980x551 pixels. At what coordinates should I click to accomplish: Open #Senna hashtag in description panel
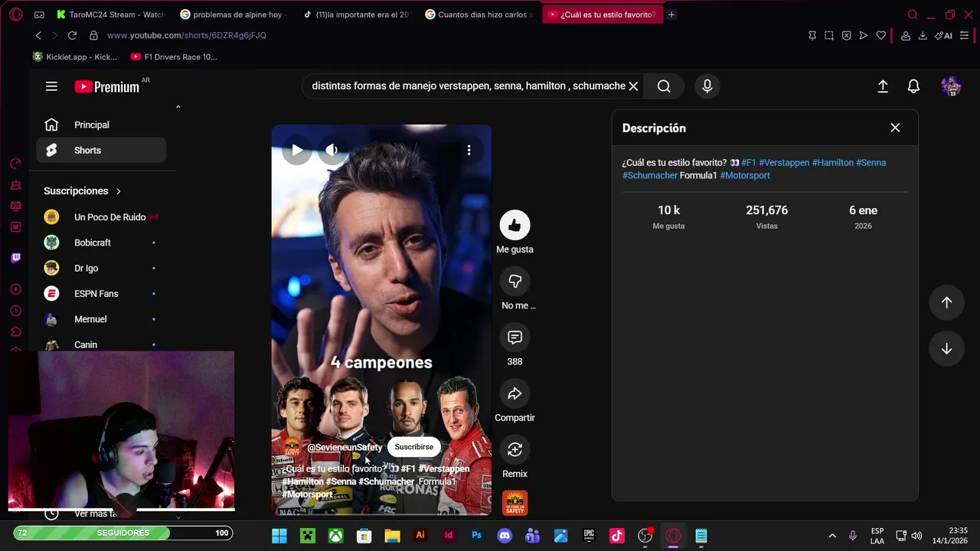[871, 162]
